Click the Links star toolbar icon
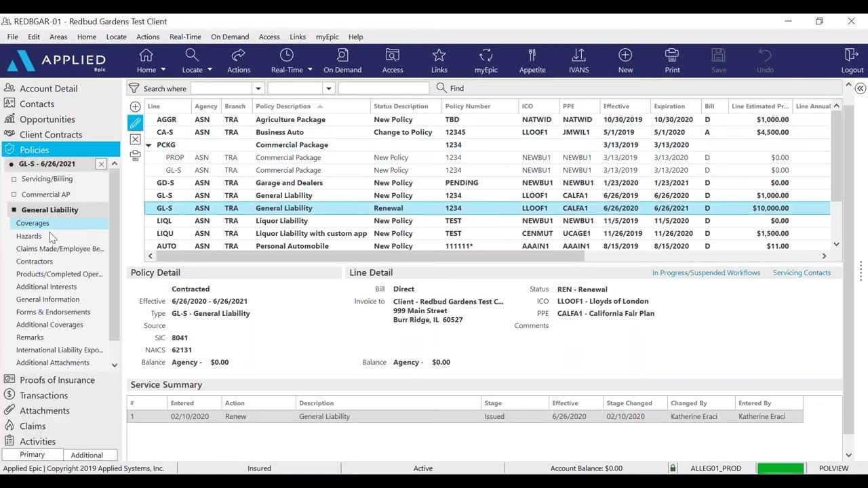The width and height of the screenshot is (868, 488). coord(439,55)
